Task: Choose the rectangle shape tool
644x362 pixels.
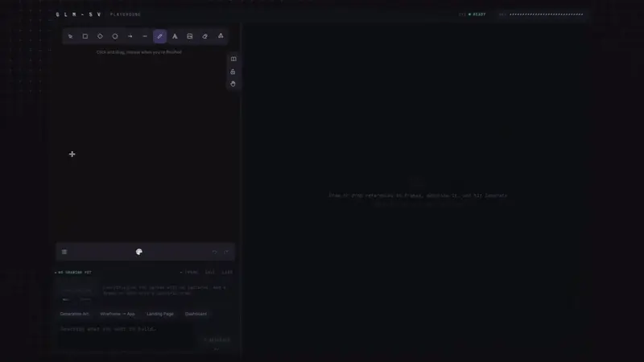Action: pos(85,36)
